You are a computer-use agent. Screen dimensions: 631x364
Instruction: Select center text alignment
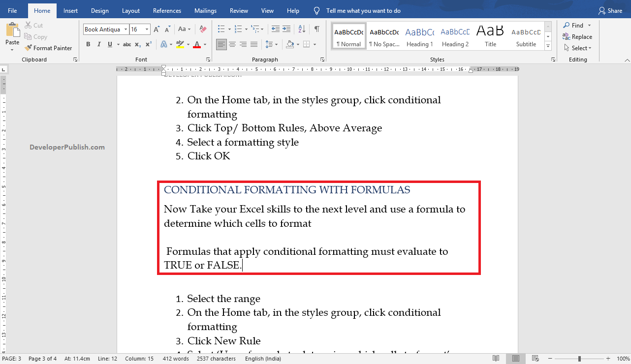(x=232, y=44)
